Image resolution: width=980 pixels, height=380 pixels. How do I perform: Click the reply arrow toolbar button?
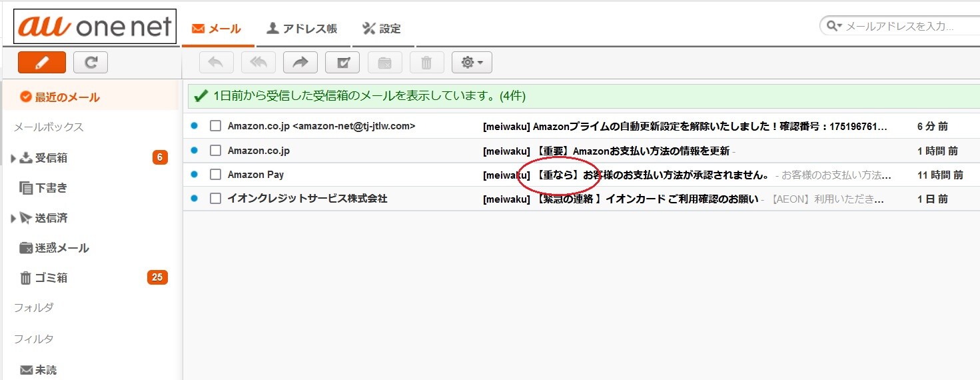216,62
